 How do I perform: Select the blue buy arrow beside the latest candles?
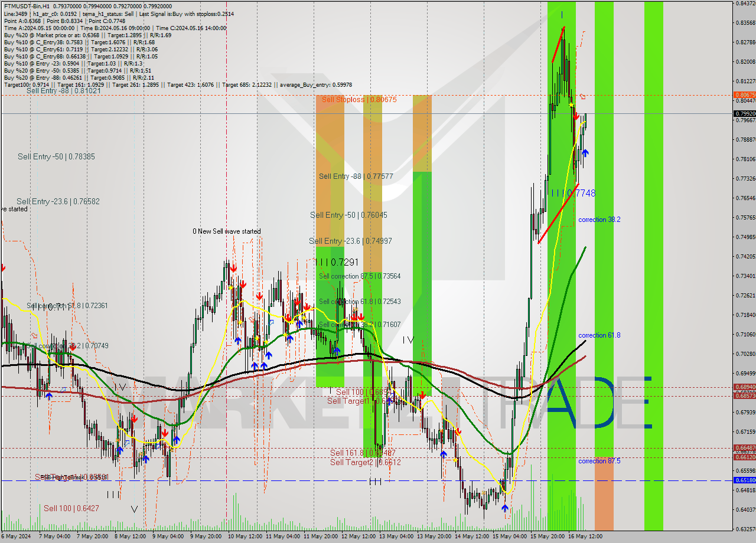point(585,152)
